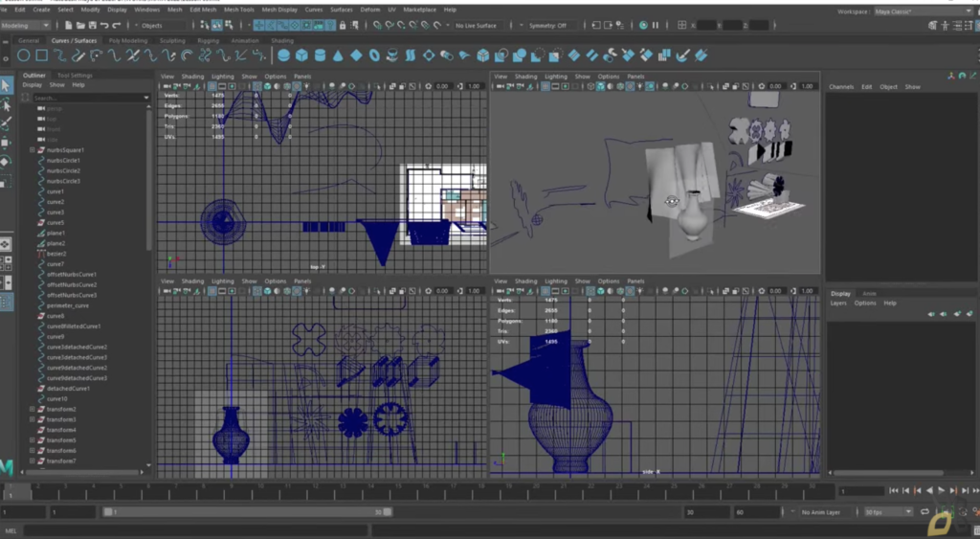This screenshot has width=980, height=539.
Task: Open the Outliner search filter dropdown arrow
Action: coord(146,98)
